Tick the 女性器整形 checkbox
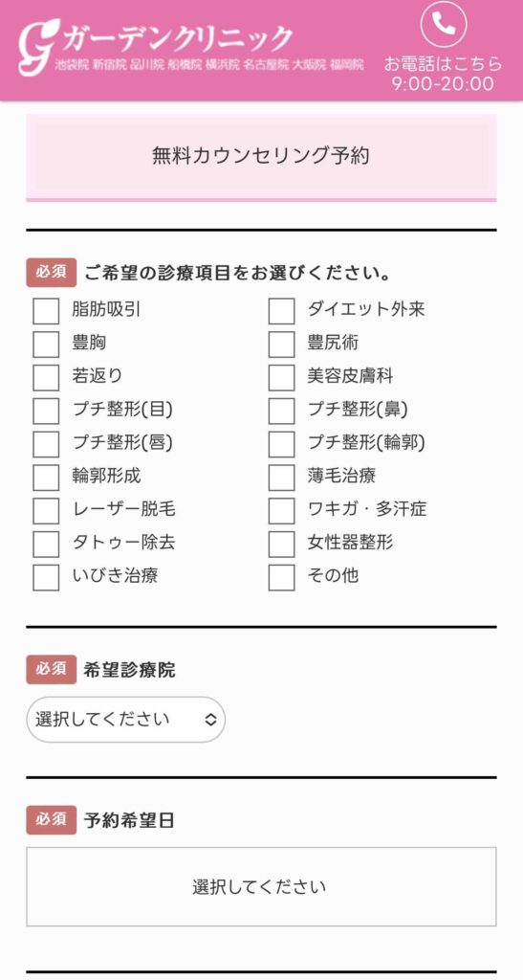523x980 pixels. 281,544
